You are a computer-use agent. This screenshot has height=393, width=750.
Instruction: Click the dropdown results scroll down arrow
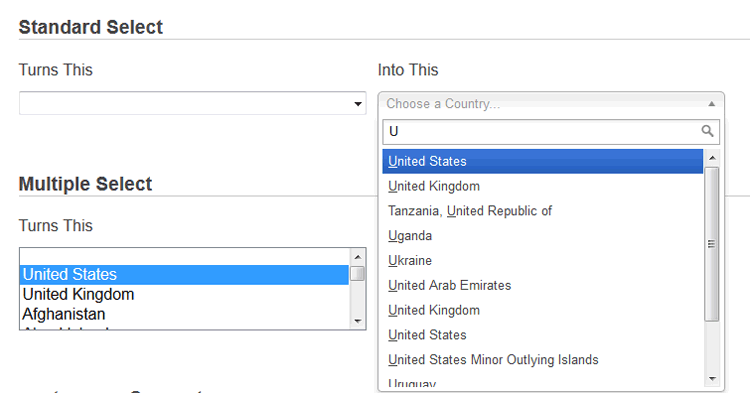point(712,379)
